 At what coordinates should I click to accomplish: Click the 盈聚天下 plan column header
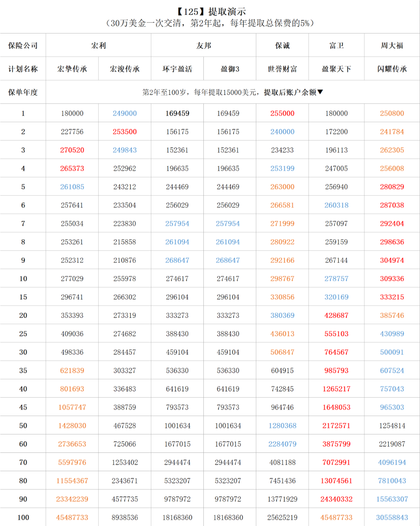(336, 69)
